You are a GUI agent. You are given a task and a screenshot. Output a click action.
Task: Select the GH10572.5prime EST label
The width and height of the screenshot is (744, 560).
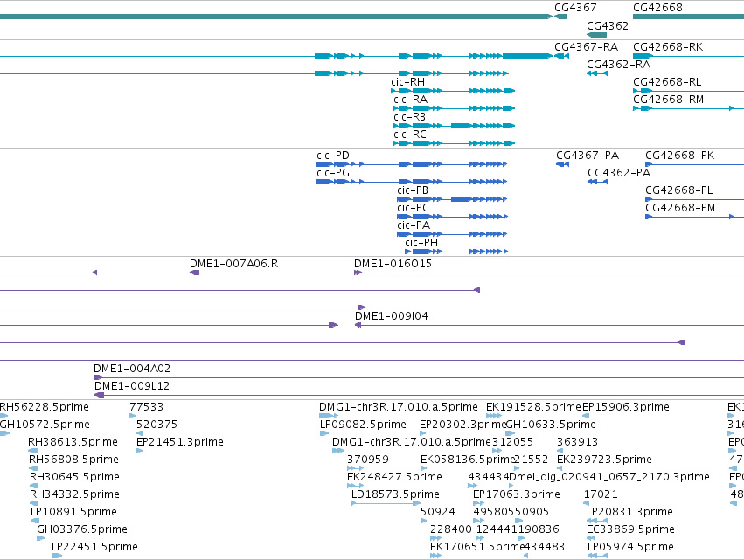pyautogui.click(x=45, y=425)
